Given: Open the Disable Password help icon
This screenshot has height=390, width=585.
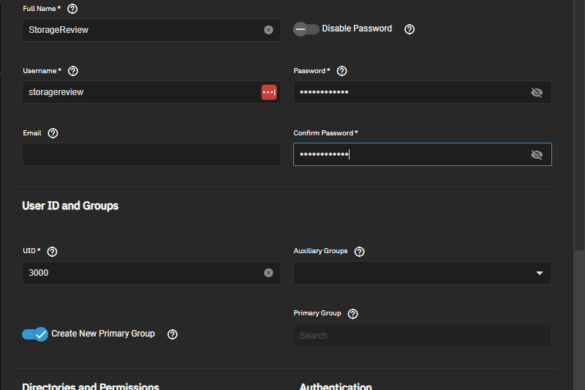Looking at the screenshot, I should coord(409,29).
